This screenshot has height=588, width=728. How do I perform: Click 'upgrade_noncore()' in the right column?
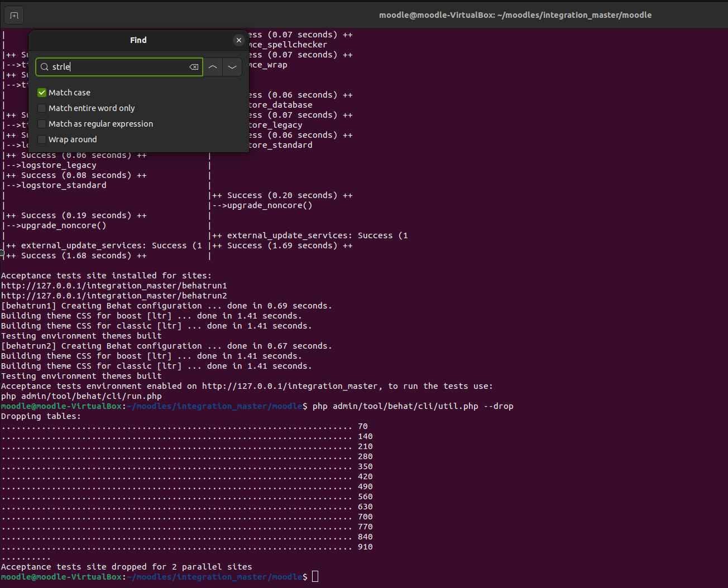click(270, 205)
